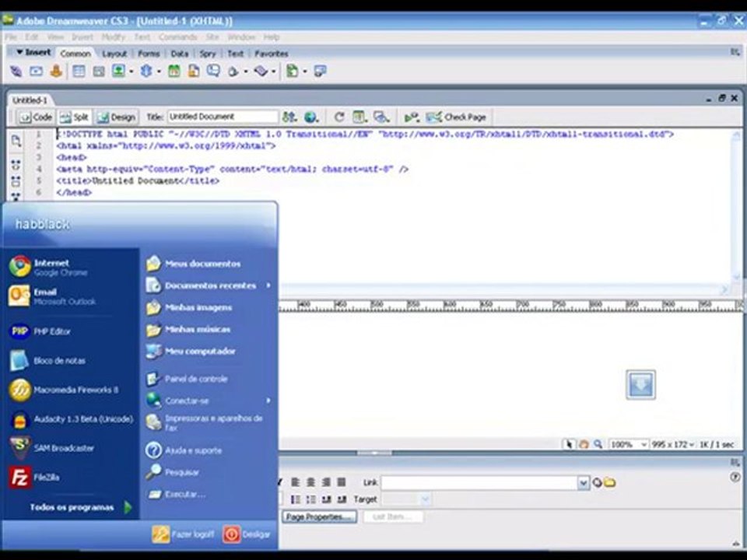The image size is (747, 560).
Task: Insert a Comment icon
Action: point(213,72)
